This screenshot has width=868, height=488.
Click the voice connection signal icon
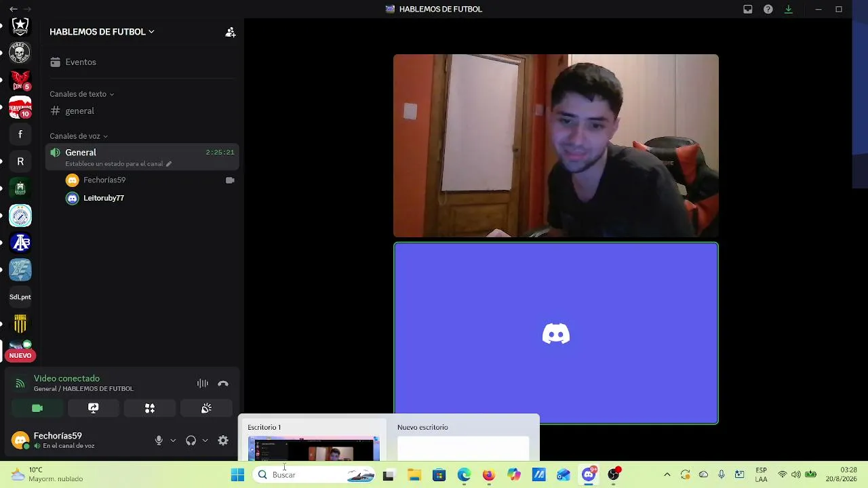point(20,384)
